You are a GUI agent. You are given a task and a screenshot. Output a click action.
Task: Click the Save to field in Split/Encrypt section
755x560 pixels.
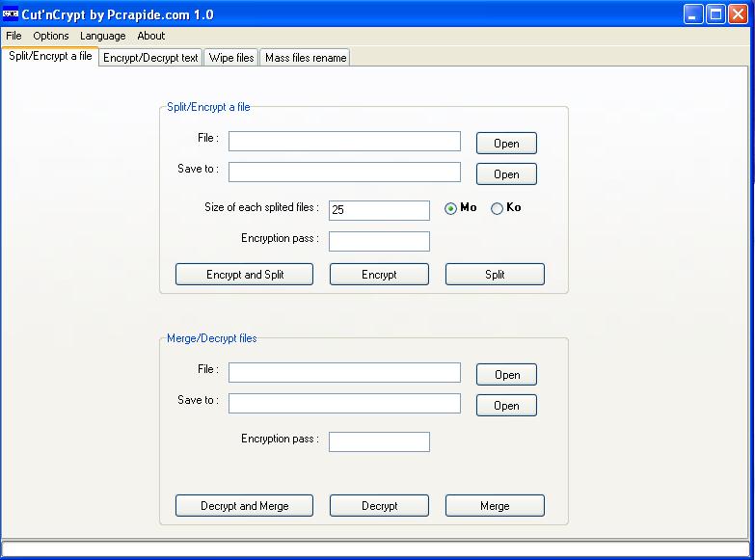(x=344, y=172)
